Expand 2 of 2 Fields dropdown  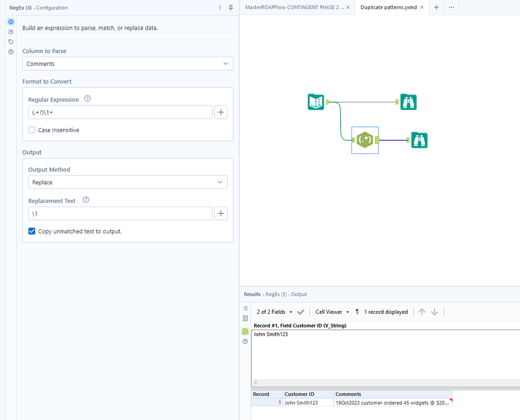[275, 312]
